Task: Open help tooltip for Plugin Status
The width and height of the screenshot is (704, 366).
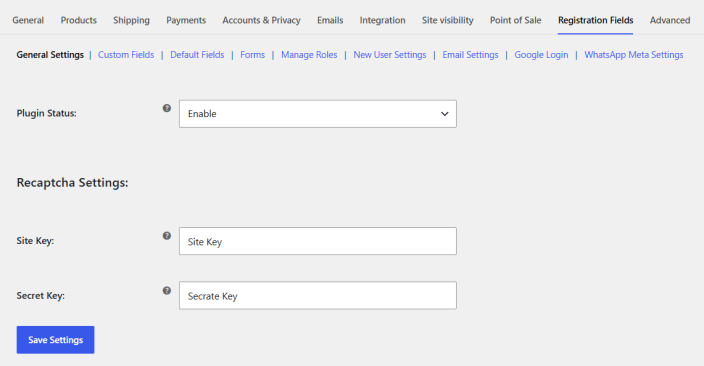Action: (x=167, y=108)
